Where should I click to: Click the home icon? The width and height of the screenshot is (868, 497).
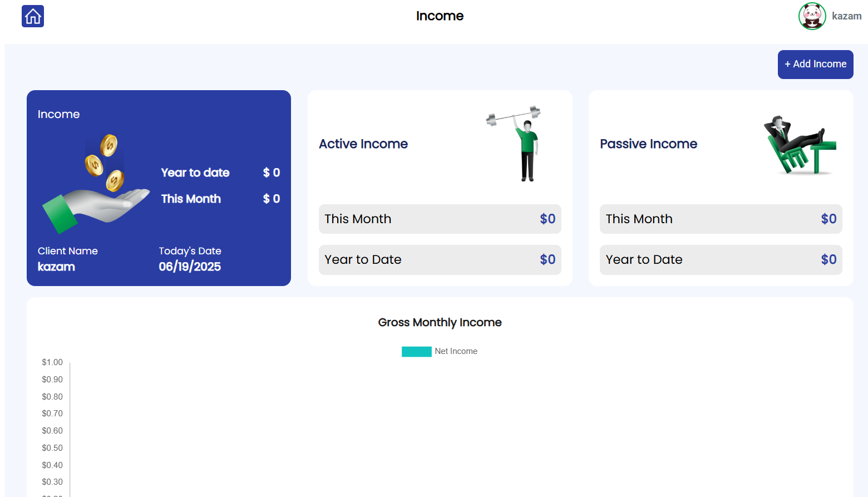coord(33,16)
